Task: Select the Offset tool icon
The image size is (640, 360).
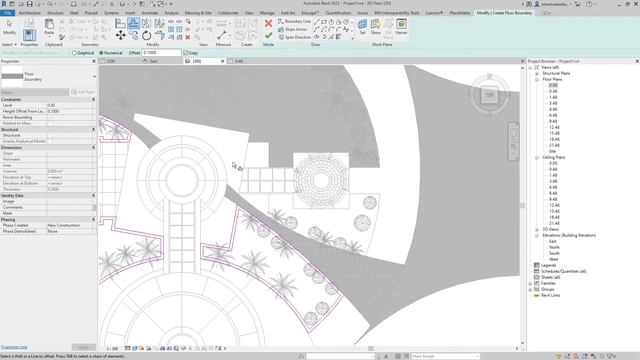Action: (133, 23)
